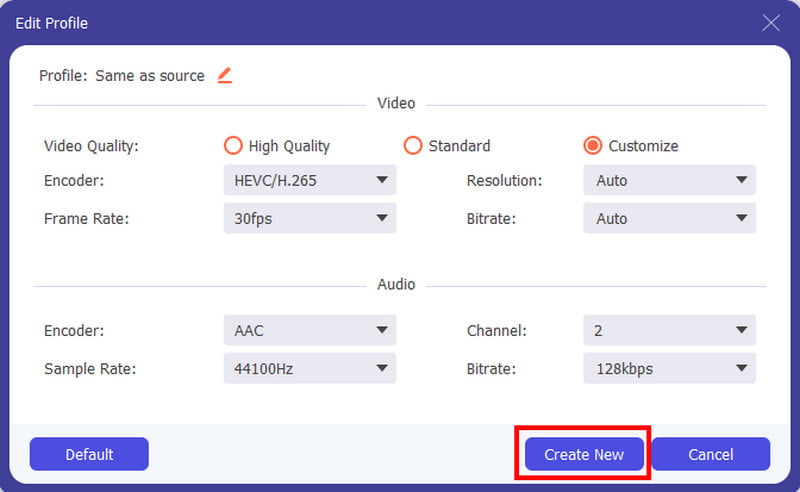Select the High Quality radio button
Screen dimensions: 800x492
(x=233, y=145)
